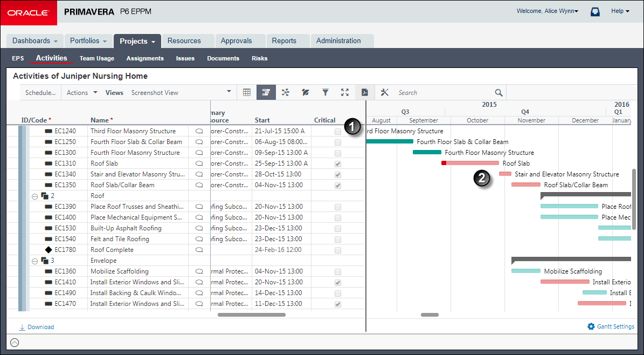Toggle Critical checkbox for Place Roof Trusses row
Viewport: 644px width, 355px height.
337,207
